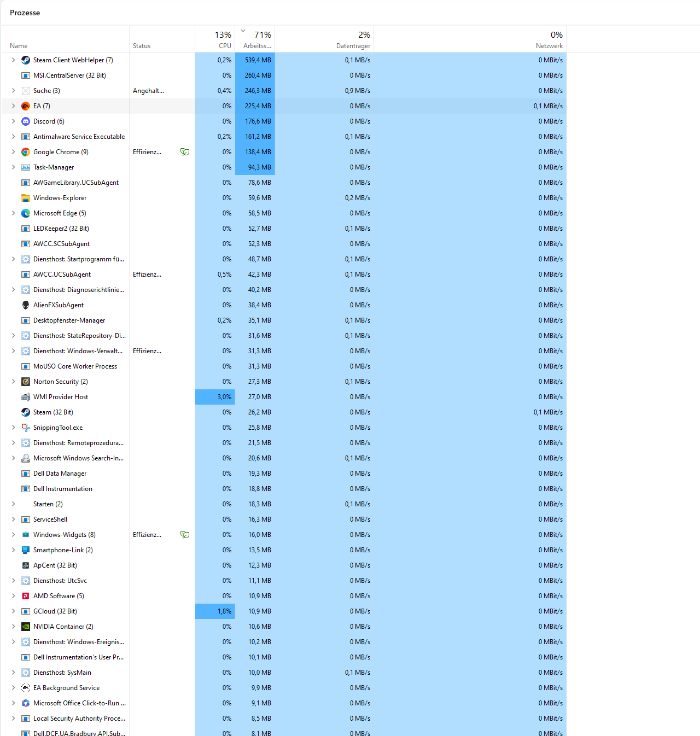Expand the Suche (3) process group
The width and height of the screenshot is (700, 736).
click(x=14, y=91)
